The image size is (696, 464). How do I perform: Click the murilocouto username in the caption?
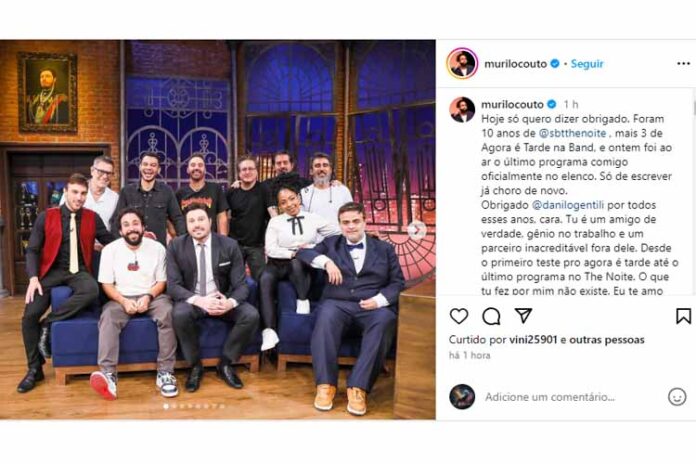tap(512, 105)
